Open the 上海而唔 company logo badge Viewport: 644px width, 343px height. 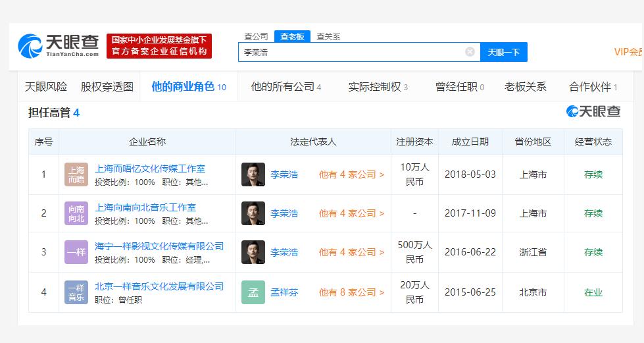[x=76, y=174]
